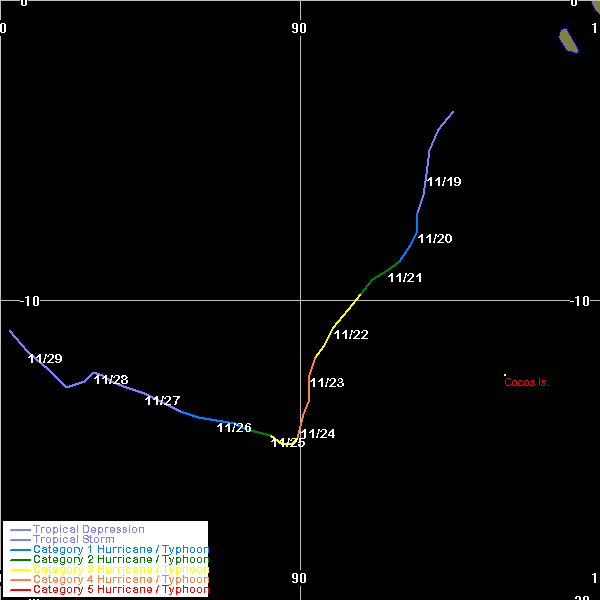
Task: Click the left -10 latitude label
Action: point(28,301)
